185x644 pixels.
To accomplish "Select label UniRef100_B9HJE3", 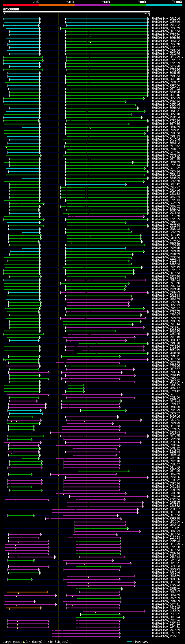I will (x=166, y=76).
